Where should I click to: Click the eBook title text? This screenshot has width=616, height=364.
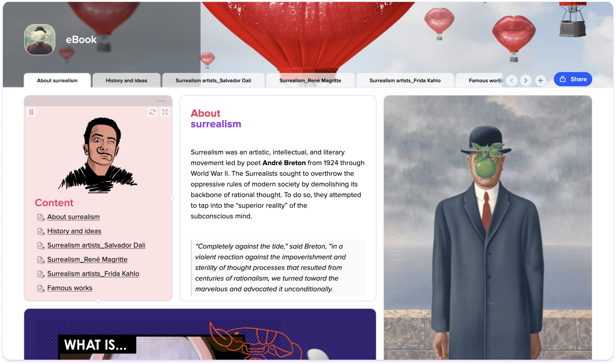point(81,39)
